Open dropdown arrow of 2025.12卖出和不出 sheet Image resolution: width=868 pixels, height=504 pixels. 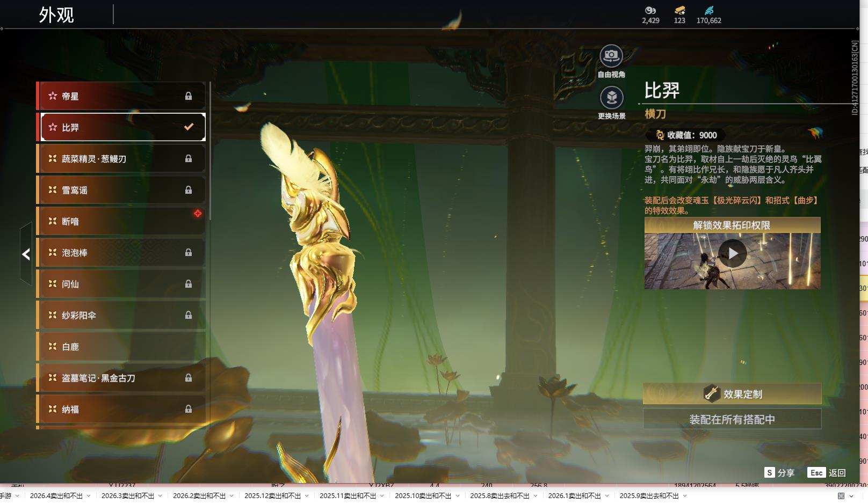click(x=307, y=496)
